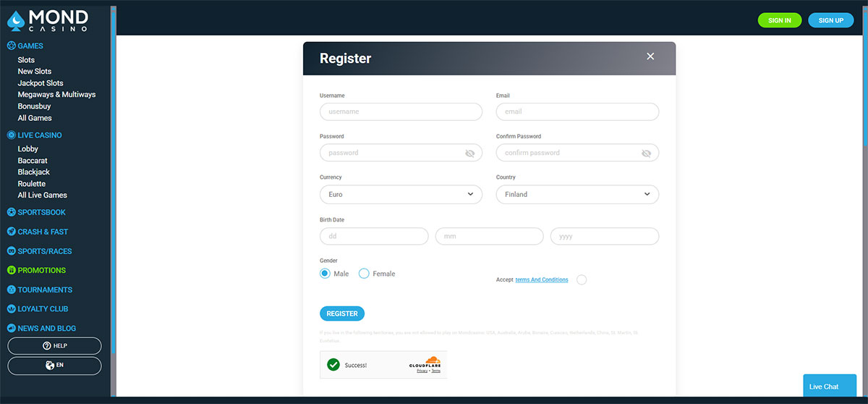Accept the terms and conditions checkbox

point(582,279)
